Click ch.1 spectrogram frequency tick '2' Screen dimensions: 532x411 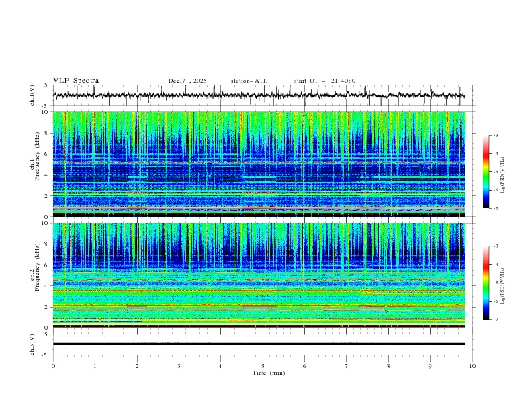47,196
